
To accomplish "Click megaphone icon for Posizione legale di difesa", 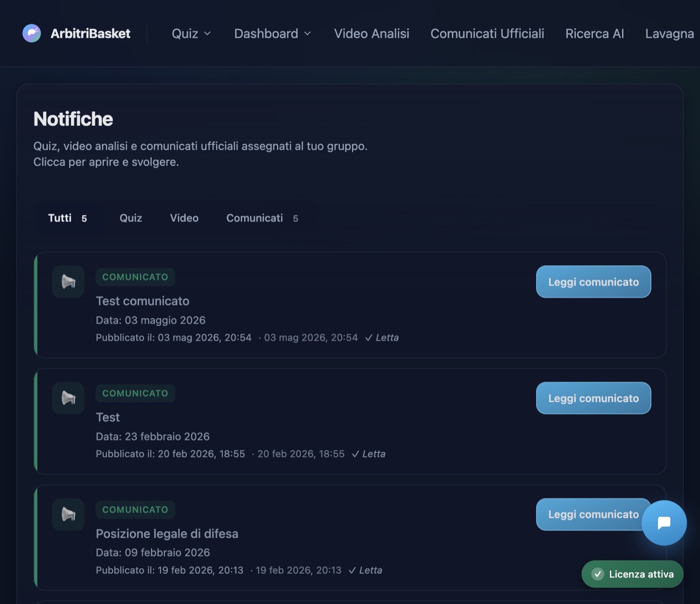I will pos(68,514).
